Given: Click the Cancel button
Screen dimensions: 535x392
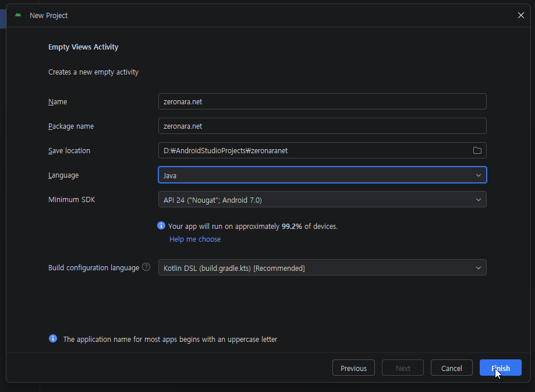Looking at the screenshot, I should 451,368.
